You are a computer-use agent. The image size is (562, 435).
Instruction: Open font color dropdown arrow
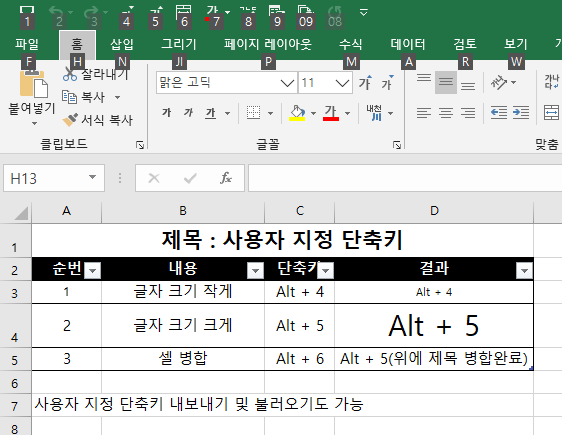347,113
